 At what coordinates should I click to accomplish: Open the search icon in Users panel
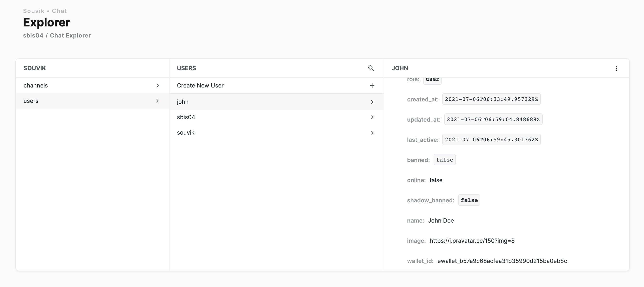(x=371, y=68)
